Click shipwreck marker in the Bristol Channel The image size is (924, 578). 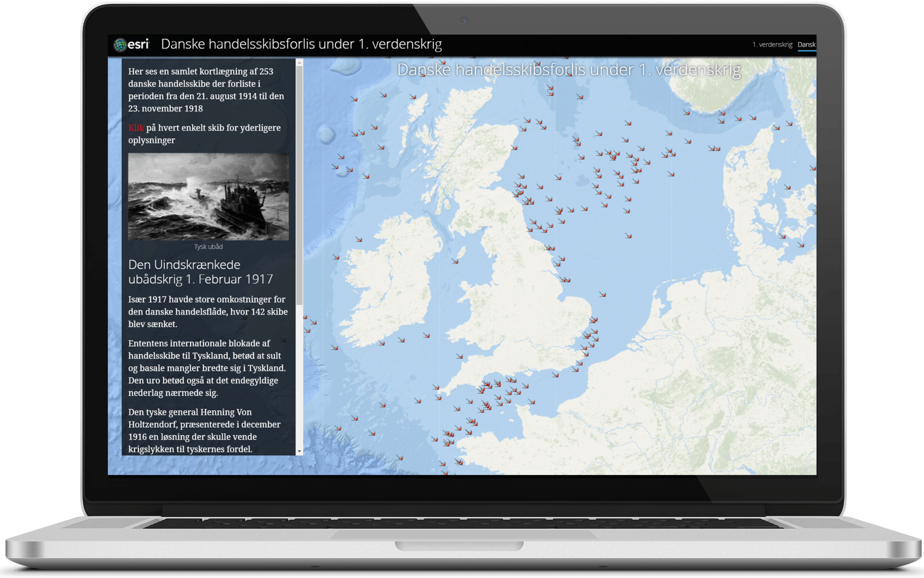(x=460, y=356)
